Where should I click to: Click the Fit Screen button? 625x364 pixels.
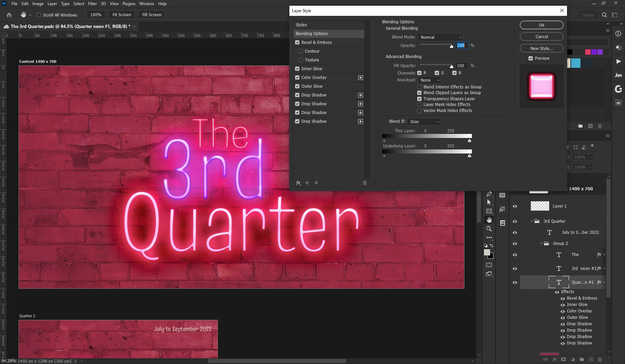tap(122, 15)
